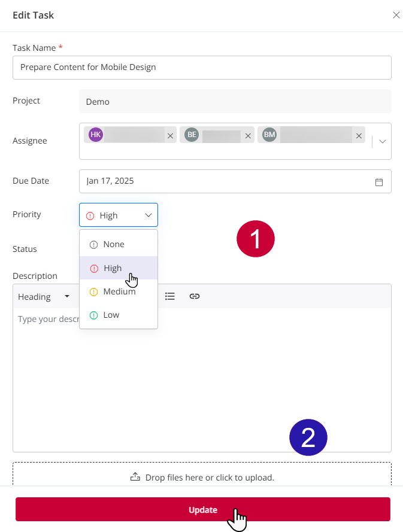The image size is (403, 532).
Task: Remove the BE assignee chip
Action: (248, 136)
